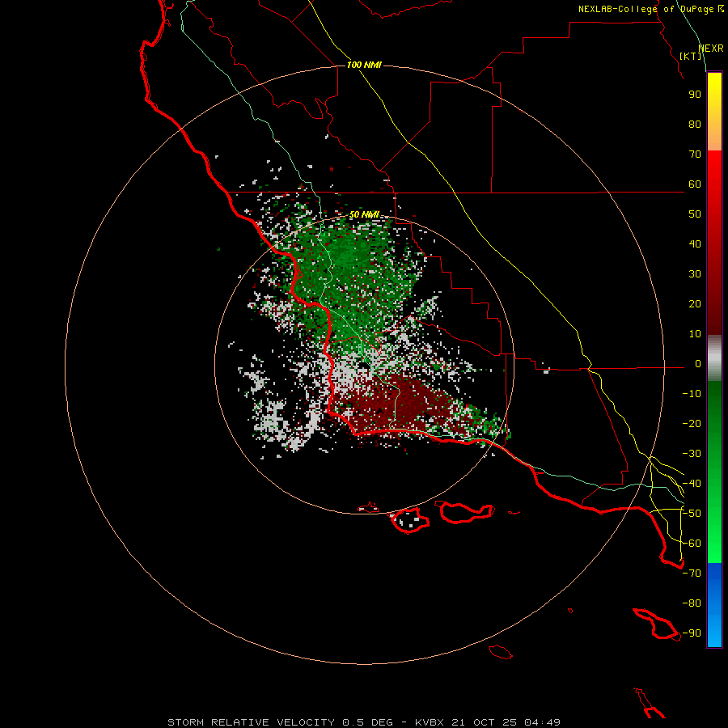
Task: Click the NEXLAB-College of DuPage header text
Action: 651,9
